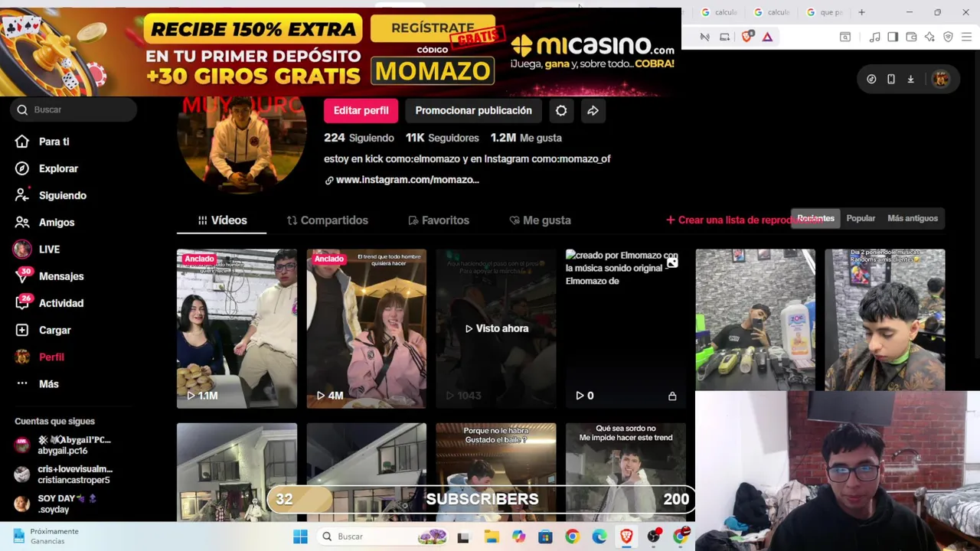Open Microsoft Store from taskbar

click(545, 536)
